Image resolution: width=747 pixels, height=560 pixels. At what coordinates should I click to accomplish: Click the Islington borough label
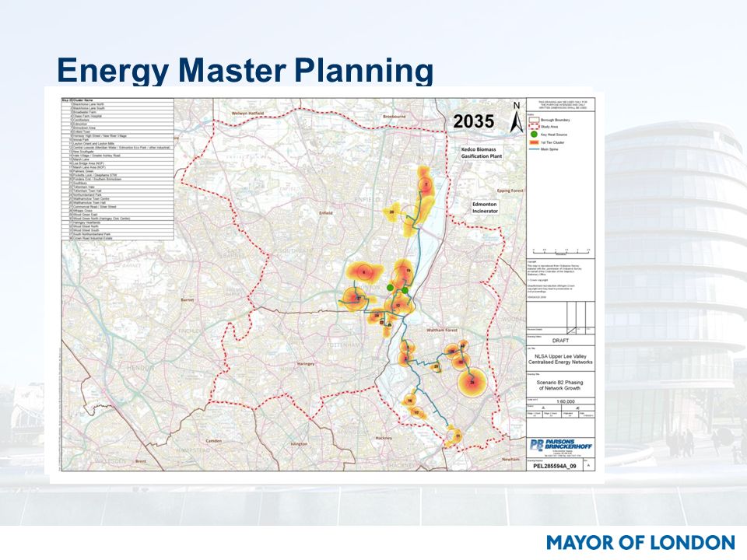[299, 444]
